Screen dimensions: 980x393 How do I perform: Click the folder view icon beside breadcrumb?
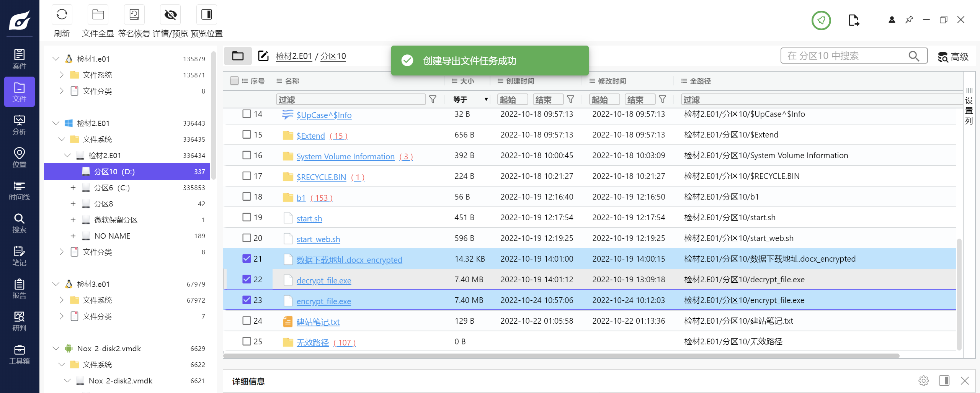pos(238,56)
